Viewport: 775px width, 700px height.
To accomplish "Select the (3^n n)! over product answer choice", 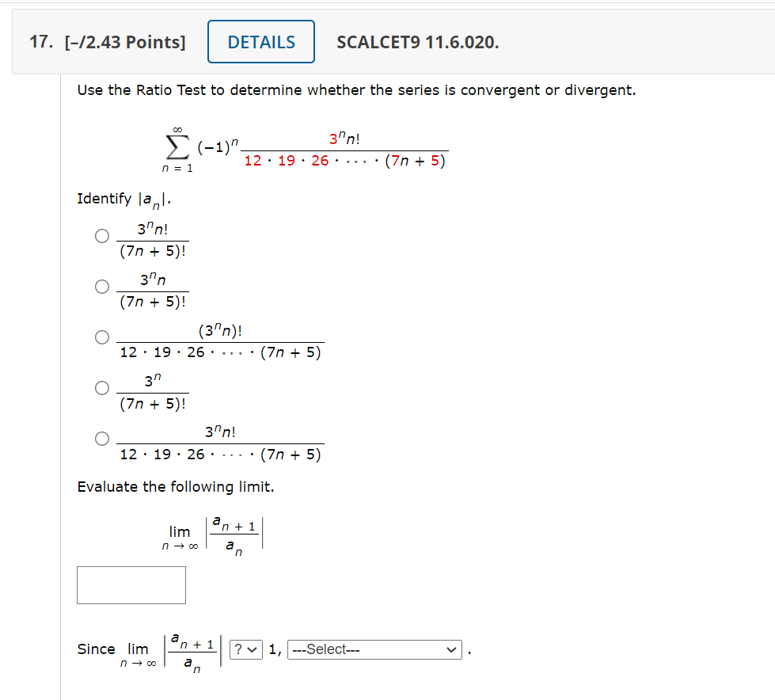I will point(102,337).
